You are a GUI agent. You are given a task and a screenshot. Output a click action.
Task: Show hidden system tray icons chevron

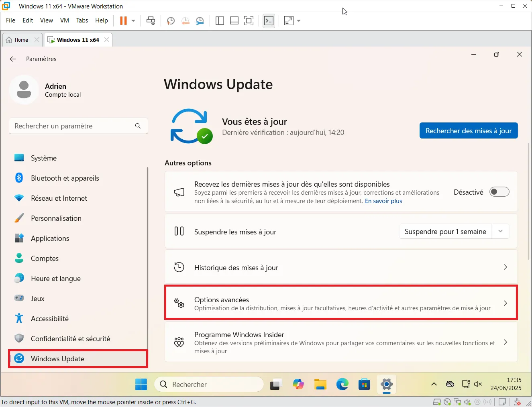(434, 385)
